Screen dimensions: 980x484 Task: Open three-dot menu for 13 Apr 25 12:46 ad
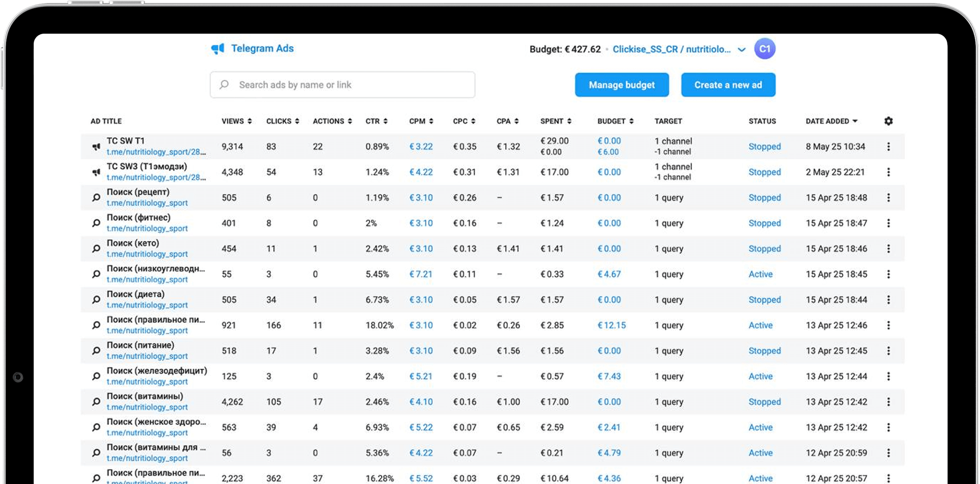pyautogui.click(x=888, y=325)
